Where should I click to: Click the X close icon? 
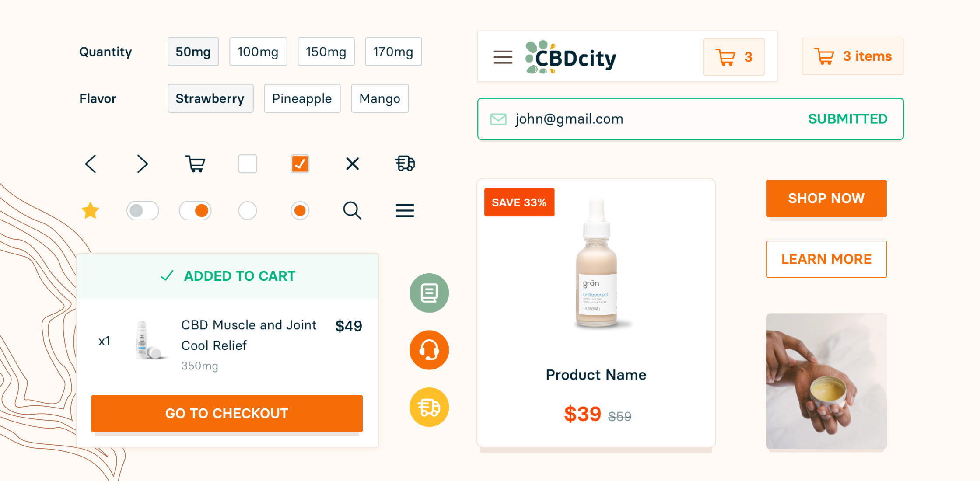[352, 164]
